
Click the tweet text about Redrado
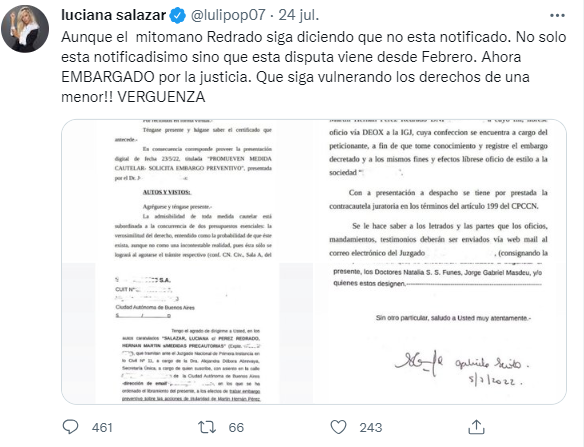pos(314,67)
